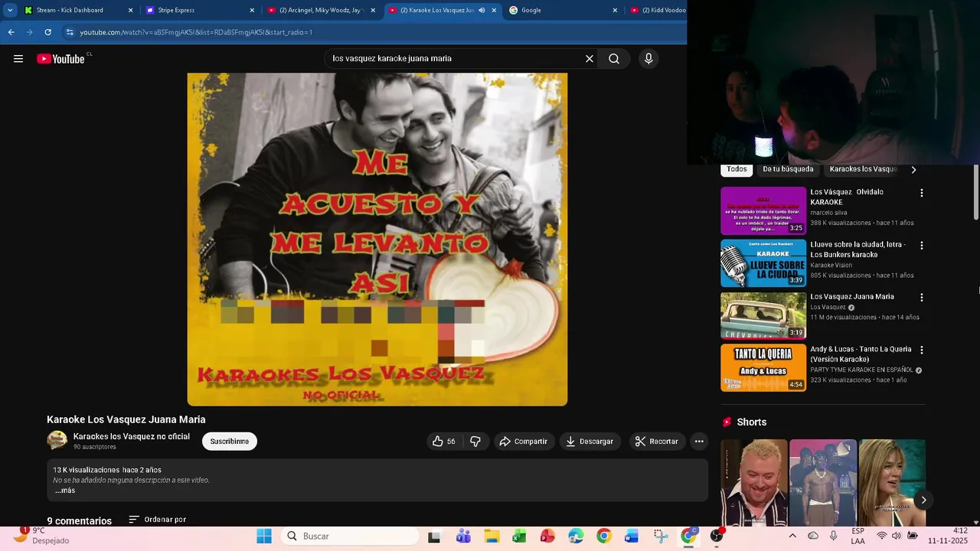Screen dimensions: 980x551
Task: Open weather widget showing 9°C Despejado
Action: (x=42, y=536)
